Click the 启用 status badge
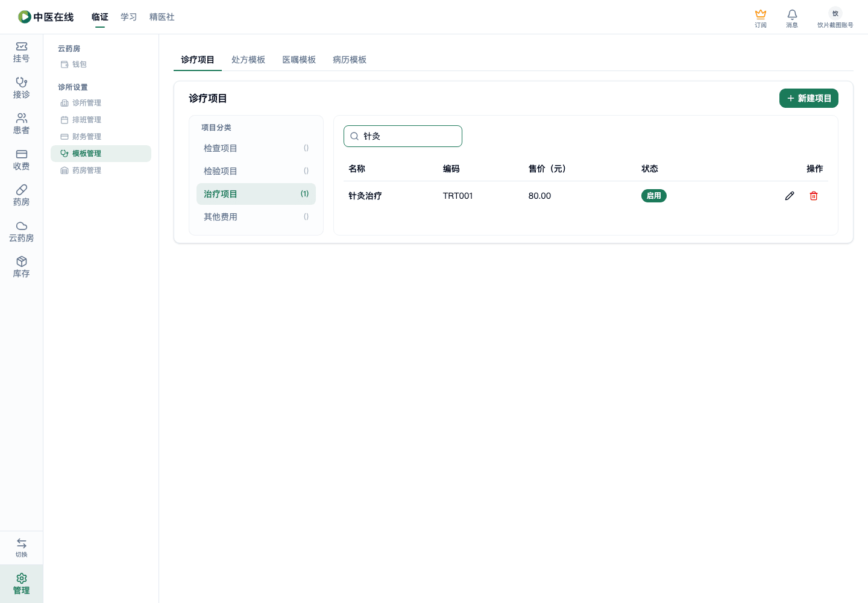This screenshot has height=603, width=868. pyautogui.click(x=654, y=196)
